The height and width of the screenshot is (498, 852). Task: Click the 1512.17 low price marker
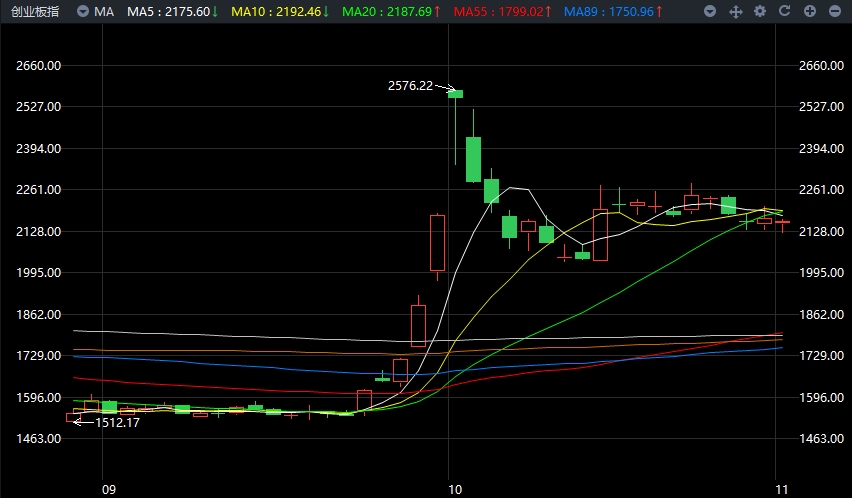(117, 422)
